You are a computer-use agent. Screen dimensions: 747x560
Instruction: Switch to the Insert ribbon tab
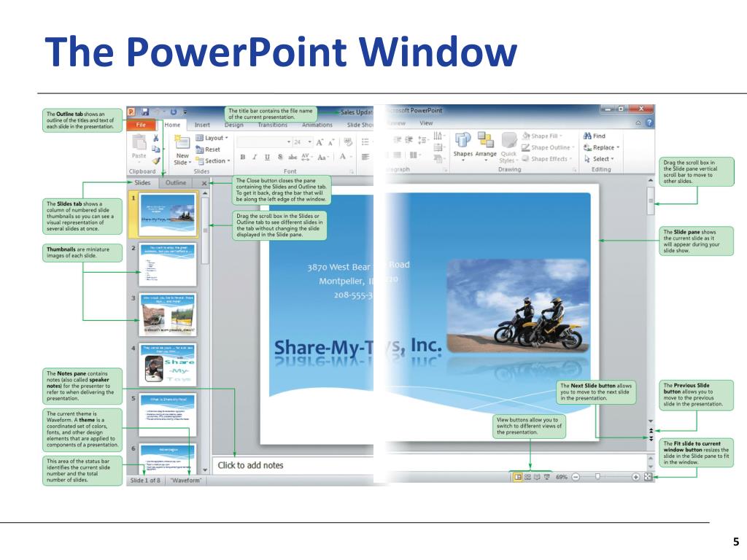click(x=202, y=125)
